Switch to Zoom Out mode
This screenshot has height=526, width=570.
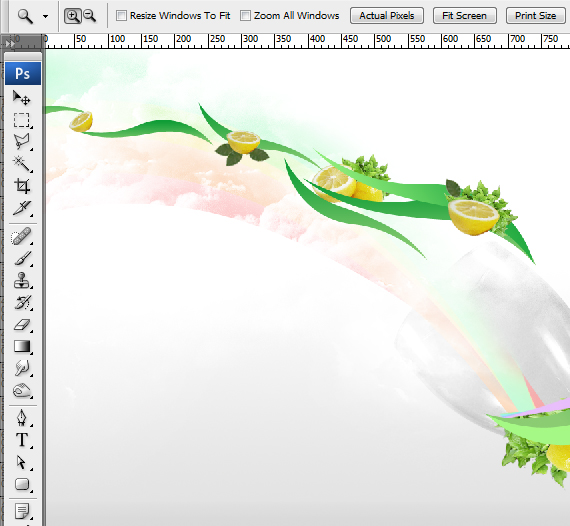point(89,16)
